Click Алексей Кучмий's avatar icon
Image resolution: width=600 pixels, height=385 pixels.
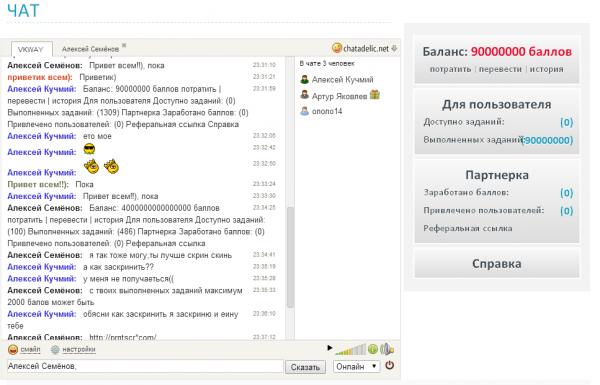click(x=305, y=79)
